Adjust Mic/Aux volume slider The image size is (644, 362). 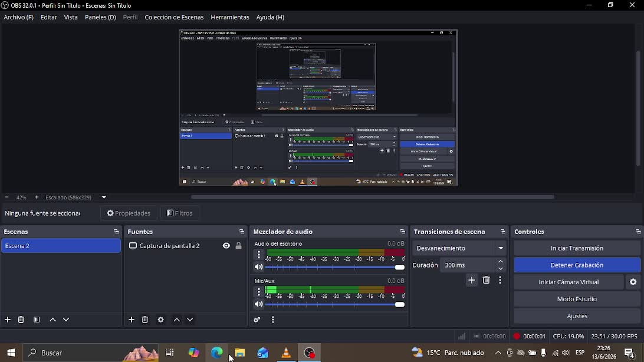pos(335,305)
